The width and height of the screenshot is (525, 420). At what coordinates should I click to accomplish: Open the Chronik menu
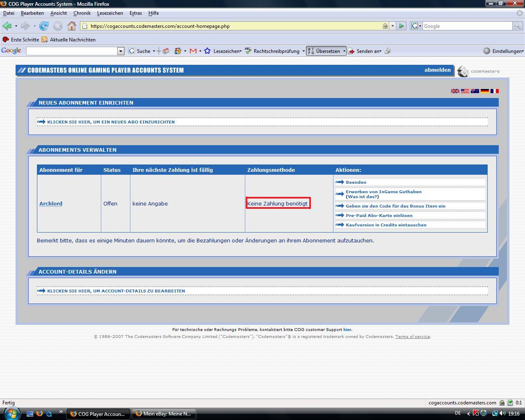[x=82, y=13]
